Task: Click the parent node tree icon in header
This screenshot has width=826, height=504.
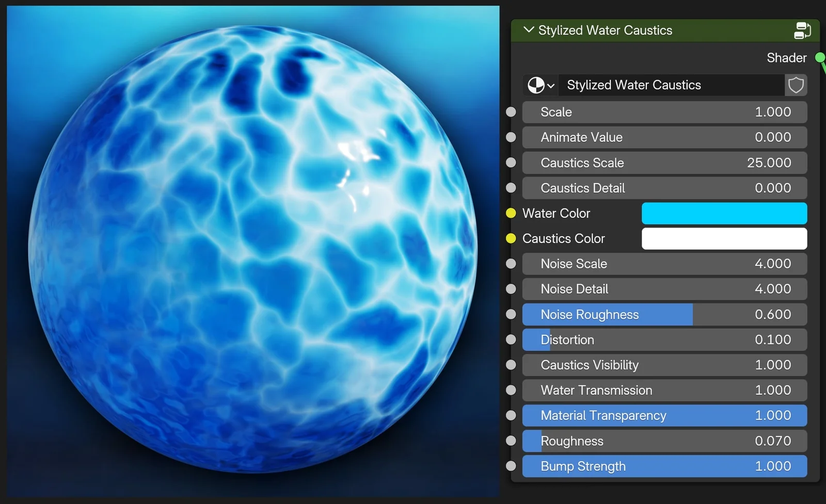Action: [802, 30]
